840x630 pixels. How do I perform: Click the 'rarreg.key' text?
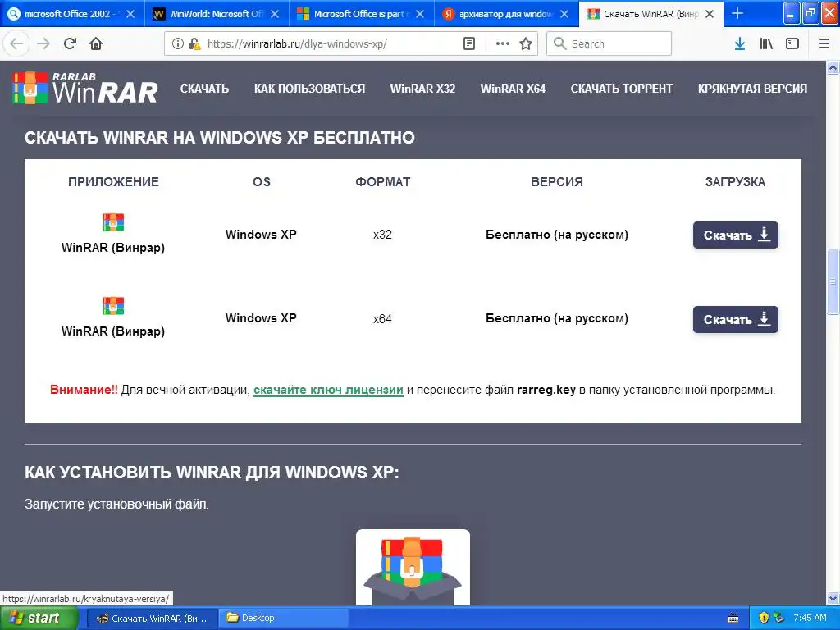546,390
